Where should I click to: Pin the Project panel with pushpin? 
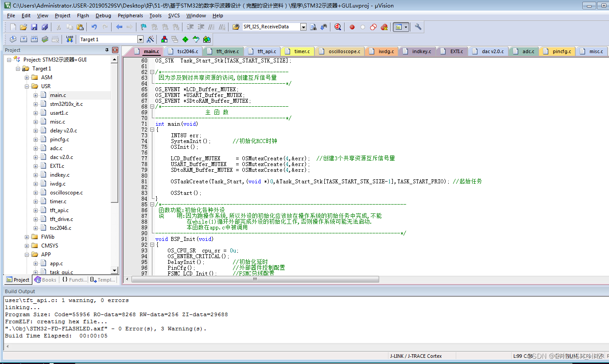point(107,50)
